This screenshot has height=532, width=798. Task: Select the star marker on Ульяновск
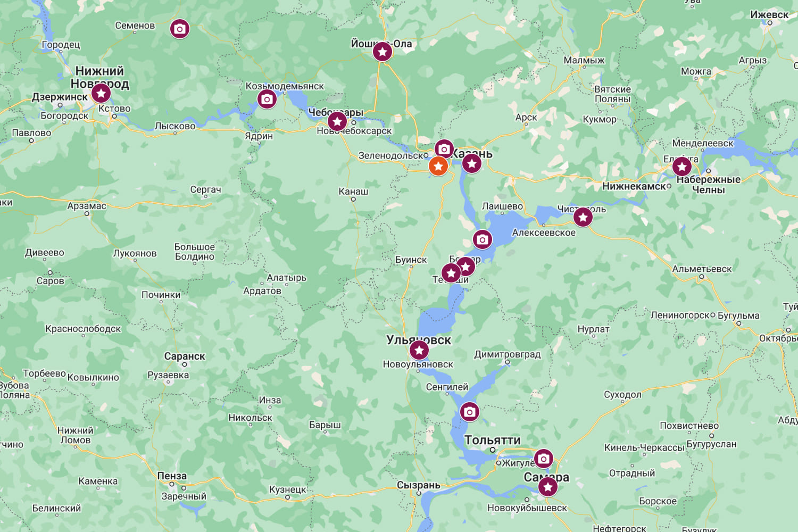tap(419, 350)
